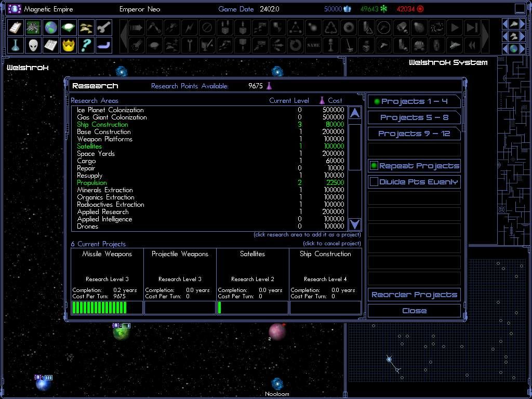Click the Reorder Projects button
This screenshot has height=399, width=532.
coord(414,295)
